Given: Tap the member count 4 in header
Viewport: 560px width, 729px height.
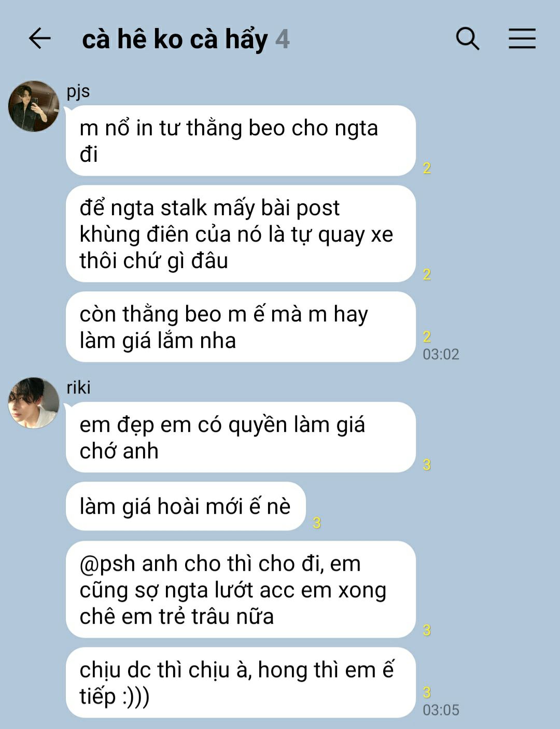Looking at the screenshot, I should tap(282, 39).
